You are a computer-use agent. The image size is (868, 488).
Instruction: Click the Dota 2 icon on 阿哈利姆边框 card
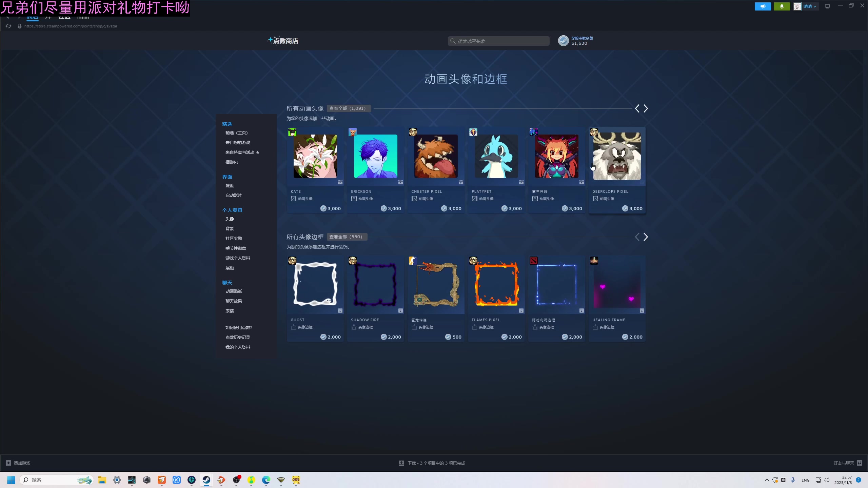[533, 261]
